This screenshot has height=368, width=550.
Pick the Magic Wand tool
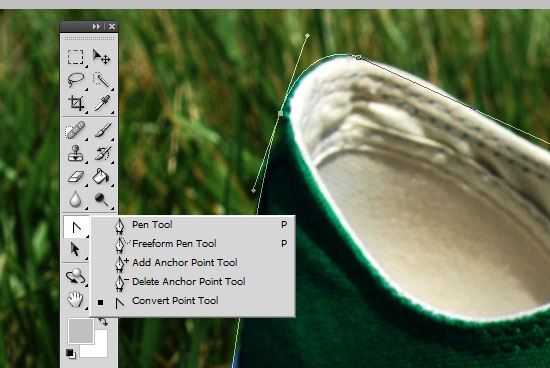[101, 80]
